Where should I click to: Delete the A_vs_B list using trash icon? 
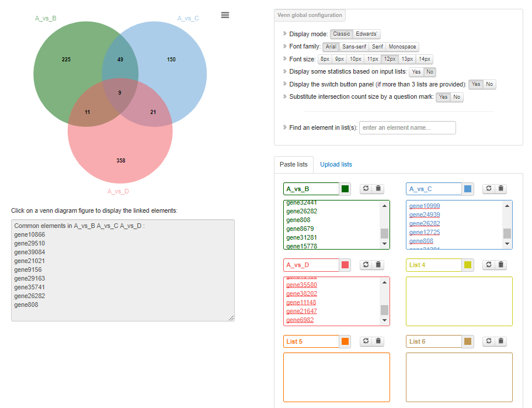[x=378, y=189]
